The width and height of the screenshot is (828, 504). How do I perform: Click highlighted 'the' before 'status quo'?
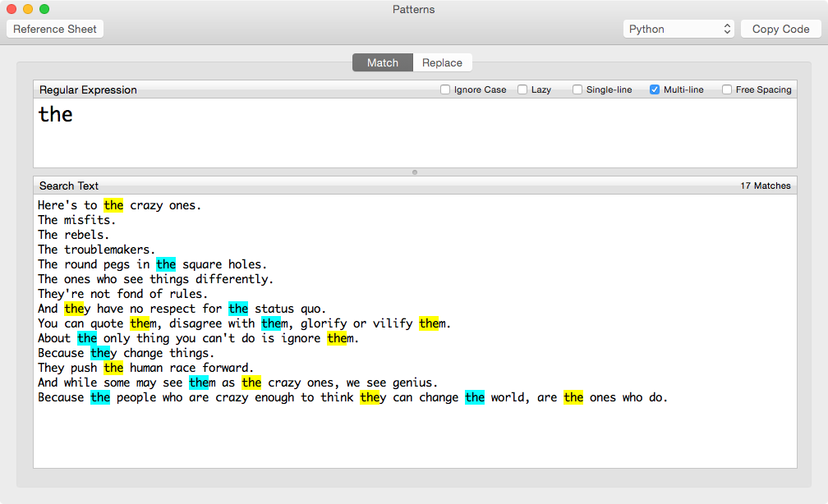coord(238,309)
